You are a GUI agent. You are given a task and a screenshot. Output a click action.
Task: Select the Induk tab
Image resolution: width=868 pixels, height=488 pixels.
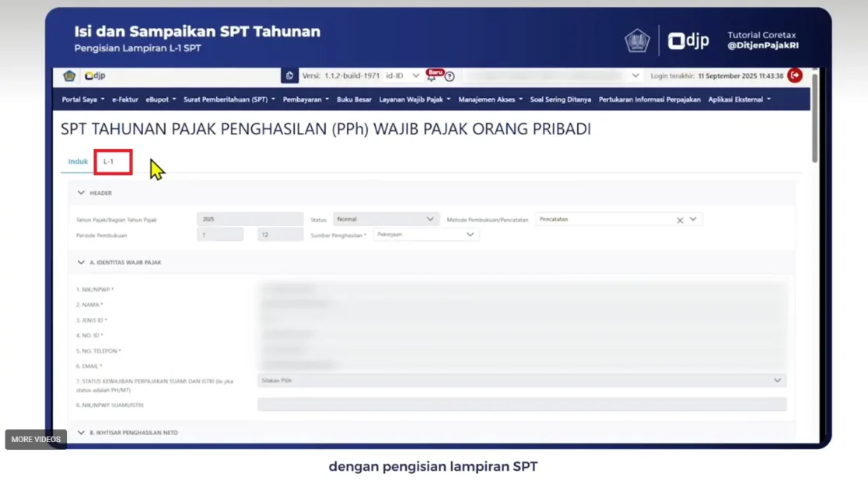[x=78, y=162]
